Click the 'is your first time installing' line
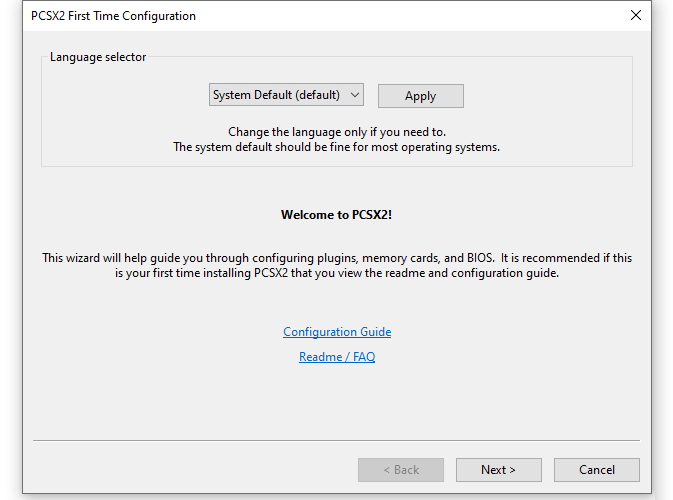Image resolution: width=673 pixels, height=500 pixels. click(x=337, y=273)
